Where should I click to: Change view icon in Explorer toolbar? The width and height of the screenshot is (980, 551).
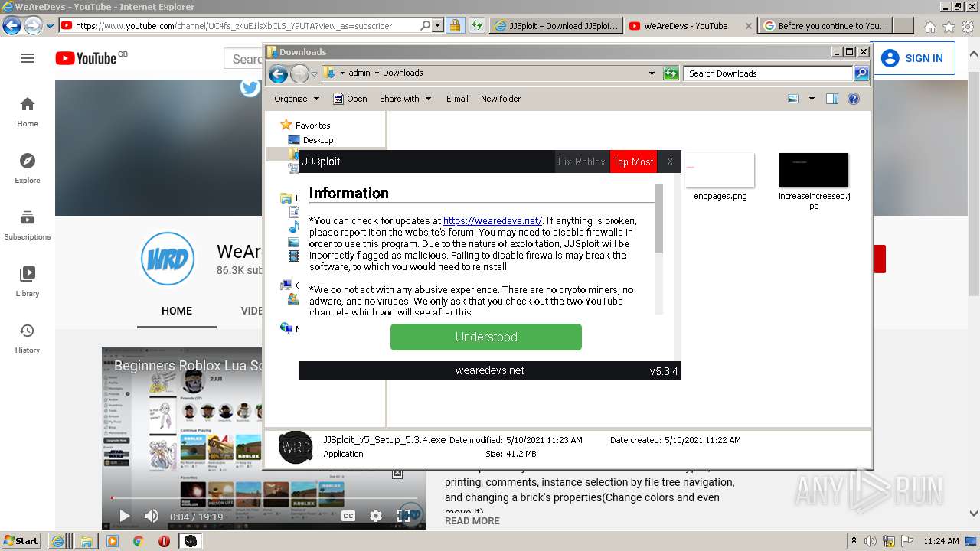(793, 99)
